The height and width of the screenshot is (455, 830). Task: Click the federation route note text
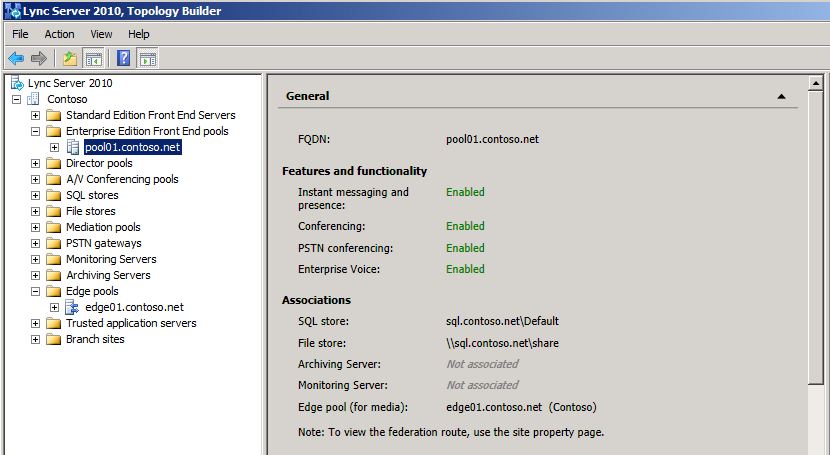[451, 432]
